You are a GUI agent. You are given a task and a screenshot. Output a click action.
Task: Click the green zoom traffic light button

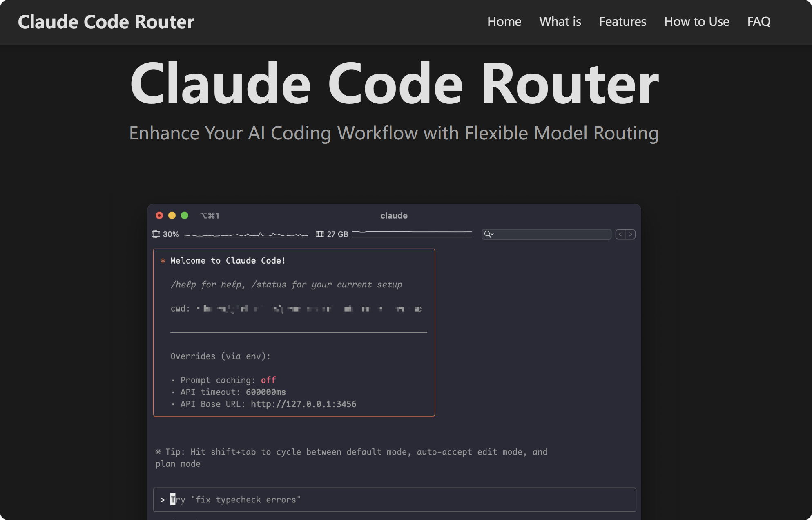[185, 215]
